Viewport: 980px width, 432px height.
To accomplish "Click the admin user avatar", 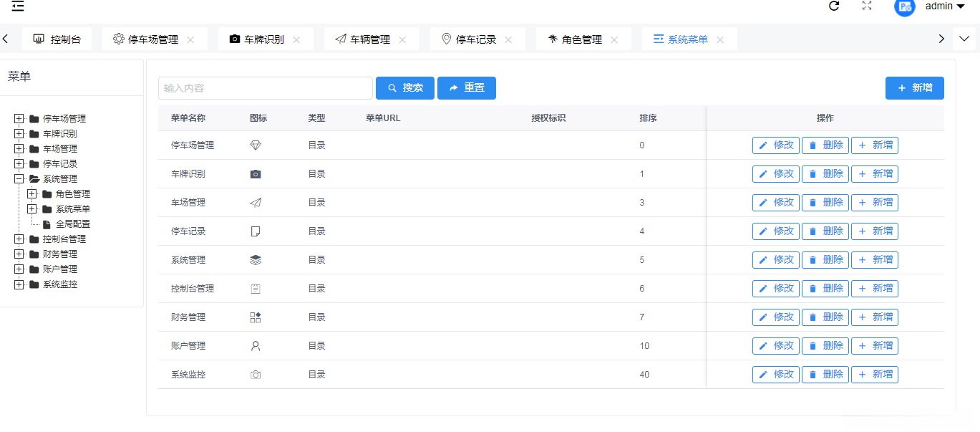I will (x=905, y=6).
